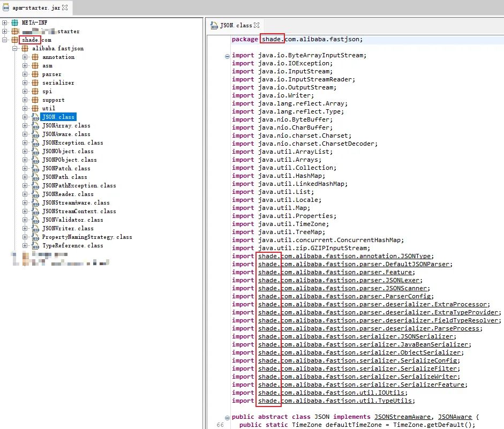Image resolution: width=504 pixels, height=429 pixels.
Task: Click the JSONObject.class file icon
Action: pos(35,152)
